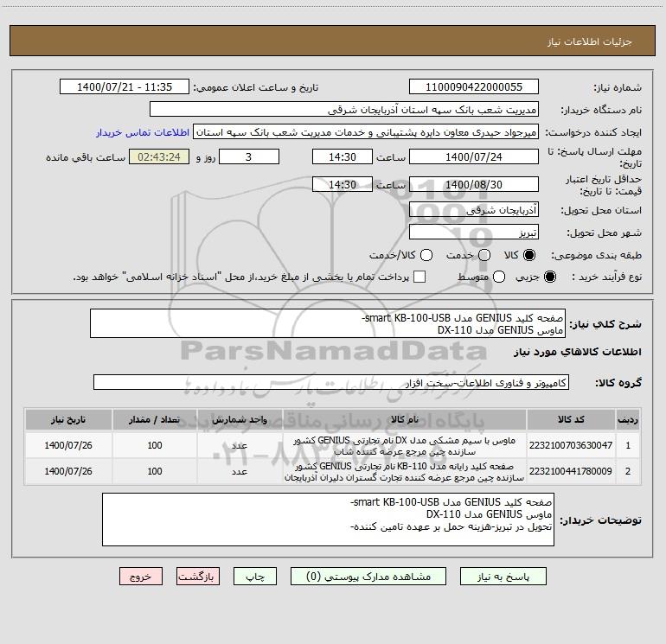
Task: Click response deadline time 14:30 field
Action: tap(343, 156)
